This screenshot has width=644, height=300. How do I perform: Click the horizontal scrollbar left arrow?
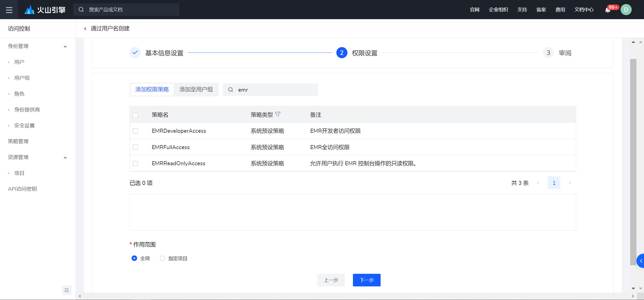click(80, 296)
